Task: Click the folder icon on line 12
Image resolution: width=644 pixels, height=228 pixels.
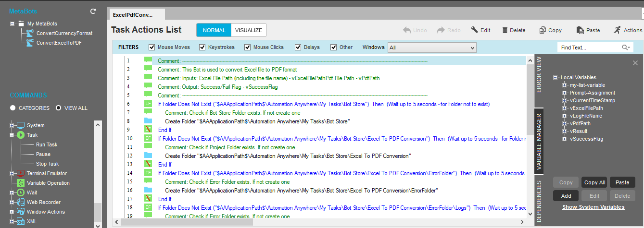Action: (148, 156)
